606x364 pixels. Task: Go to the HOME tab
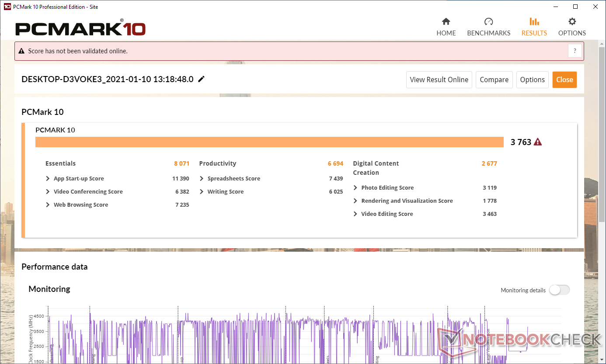446,33
